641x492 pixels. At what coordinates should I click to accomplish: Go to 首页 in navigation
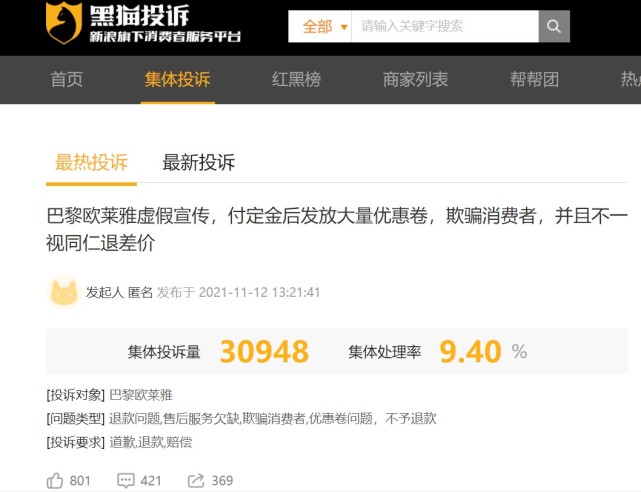67,79
